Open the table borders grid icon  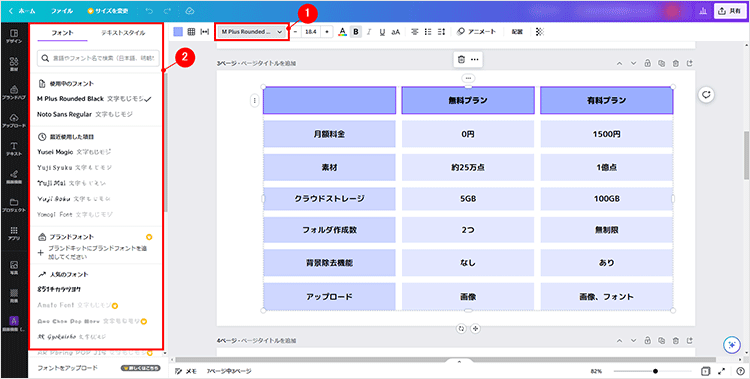tap(191, 32)
